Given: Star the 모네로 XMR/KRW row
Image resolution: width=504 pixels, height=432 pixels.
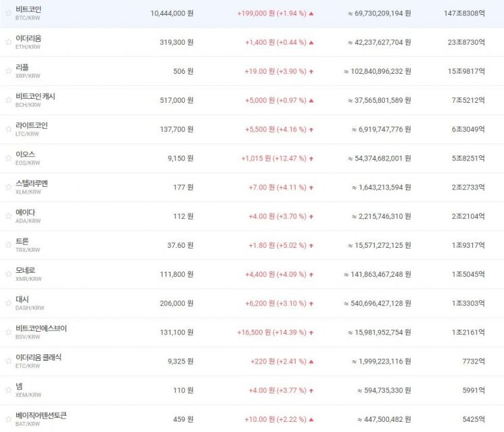Looking at the screenshot, I should point(9,274).
